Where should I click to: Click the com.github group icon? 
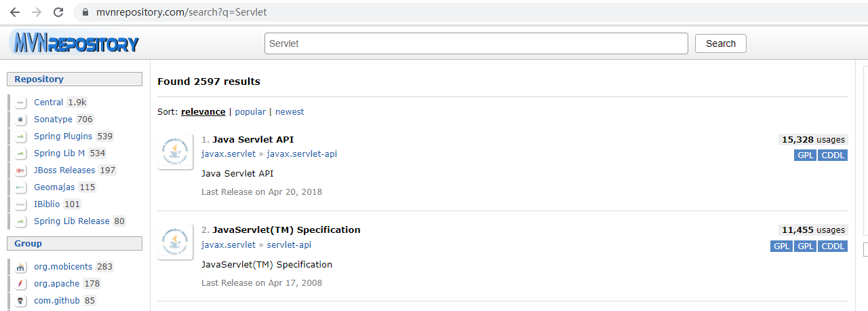(21, 301)
